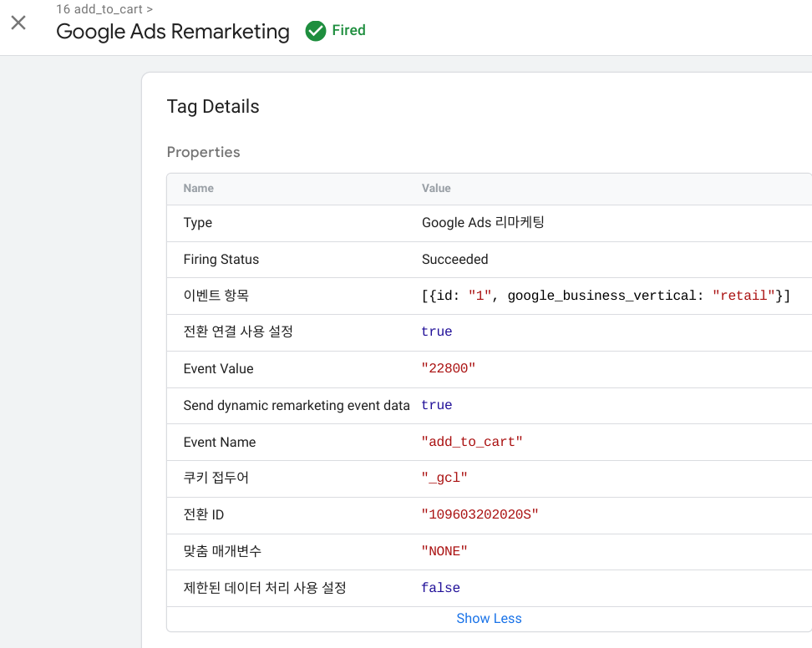The image size is (812, 648).
Task: Select value 'Google Ads 리마케팅'
Action: [x=483, y=223]
